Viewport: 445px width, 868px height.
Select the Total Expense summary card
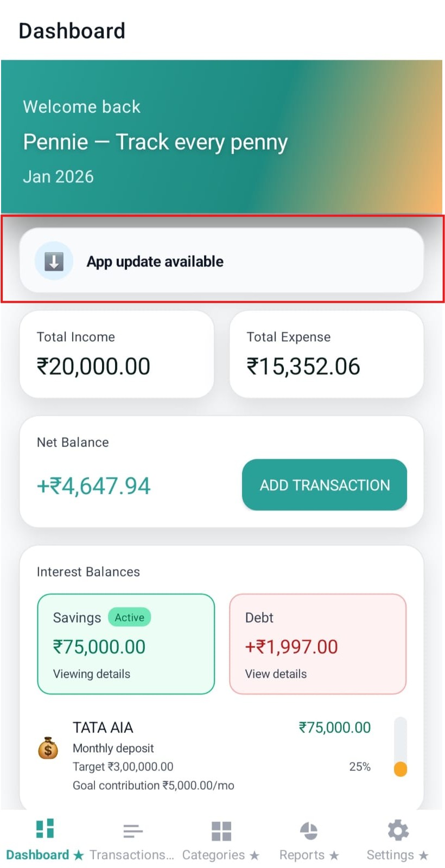click(x=326, y=354)
